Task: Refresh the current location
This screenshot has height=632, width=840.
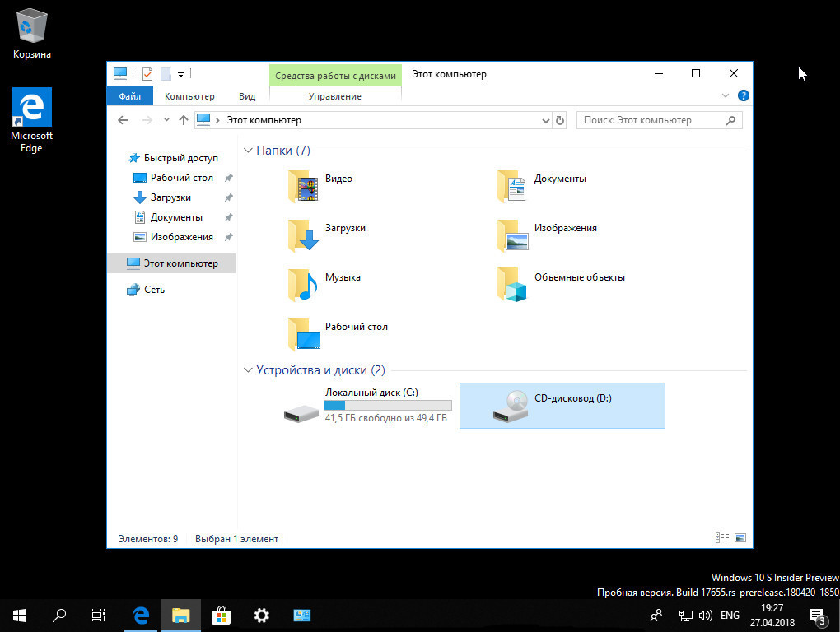Action: (x=560, y=120)
